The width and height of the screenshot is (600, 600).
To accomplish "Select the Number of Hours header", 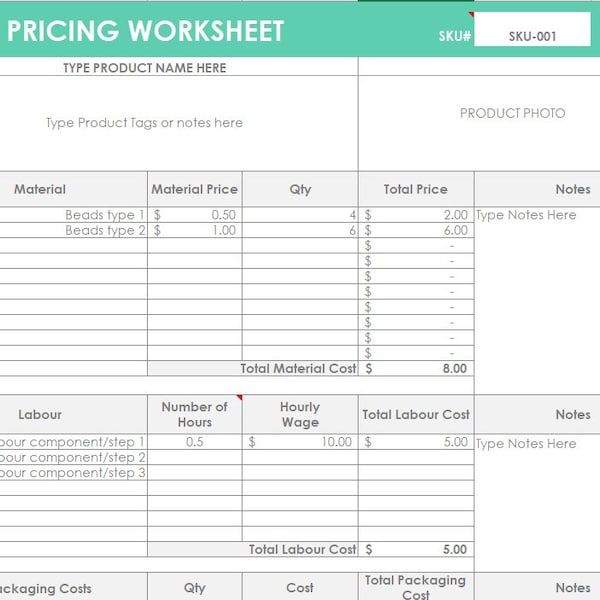I will pyautogui.click(x=195, y=414).
